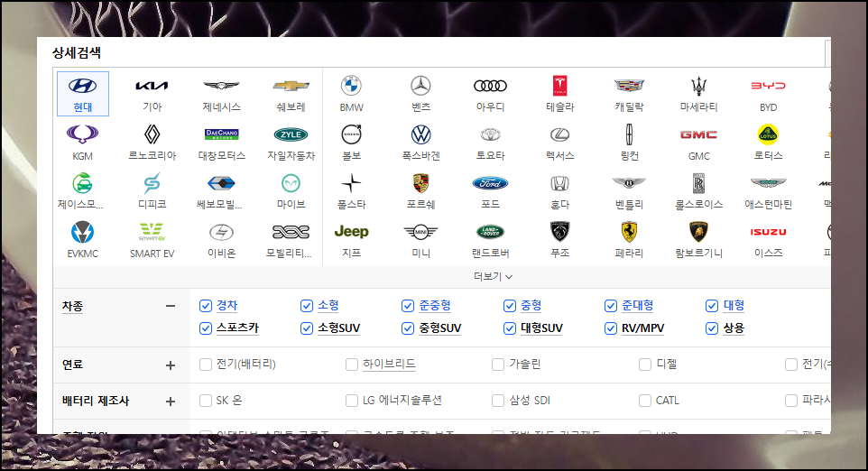Select the ZYLE (자일자동차) logo

pyautogui.click(x=291, y=134)
